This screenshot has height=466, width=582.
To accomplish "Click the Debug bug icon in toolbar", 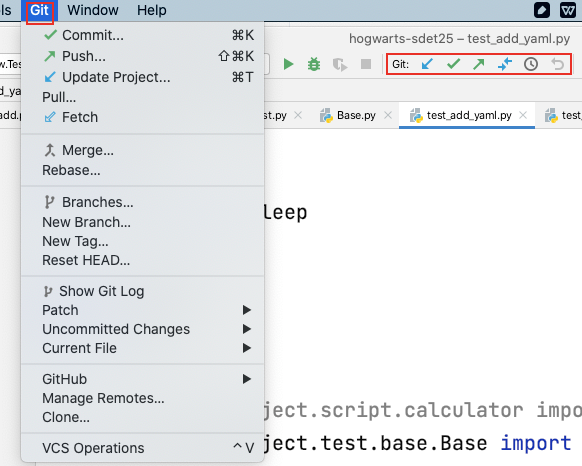I will click(314, 64).
